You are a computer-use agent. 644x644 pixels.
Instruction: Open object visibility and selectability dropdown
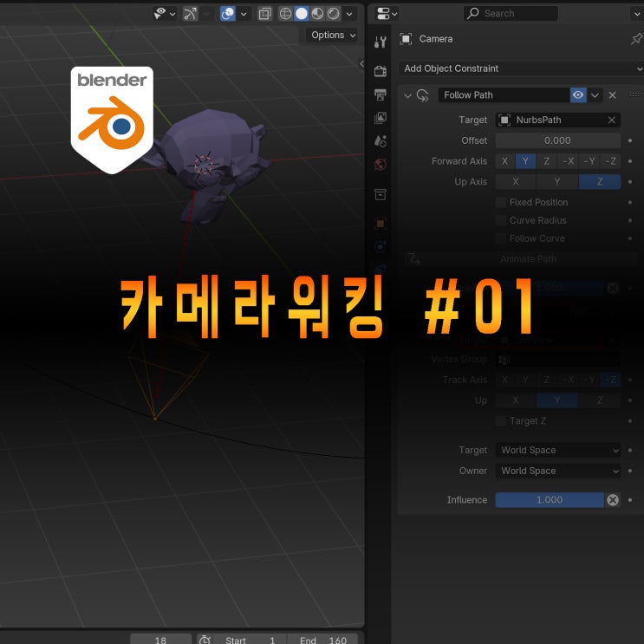coord(165,14)
